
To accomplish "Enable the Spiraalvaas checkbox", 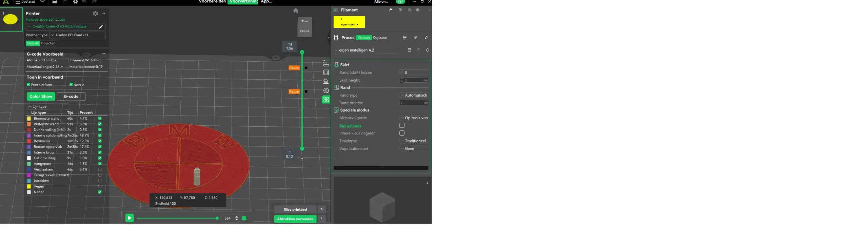I will click(402, 125).
